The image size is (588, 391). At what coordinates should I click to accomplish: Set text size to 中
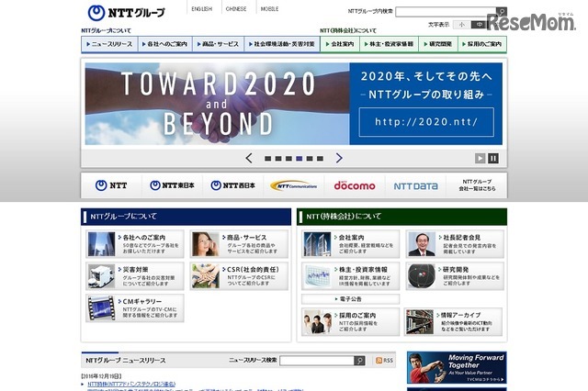[479, 25]
